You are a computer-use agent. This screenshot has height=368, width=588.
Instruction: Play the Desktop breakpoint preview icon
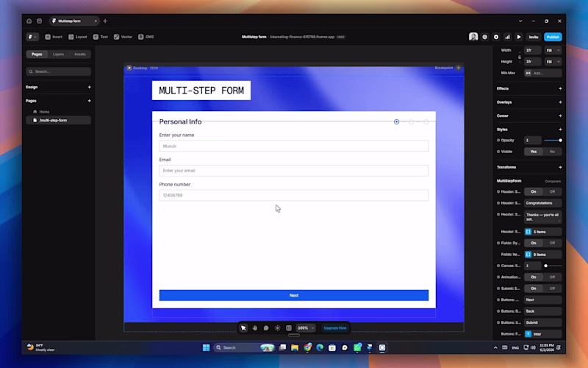coord(129,68)
